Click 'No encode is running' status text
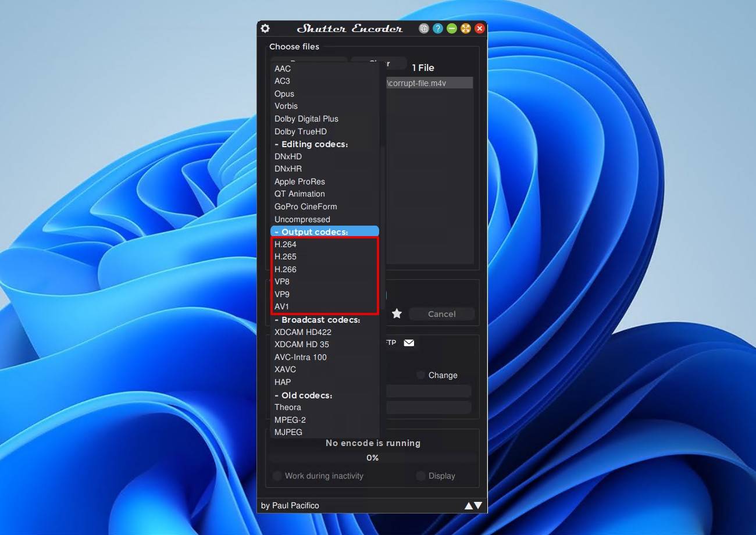 [x=373, y=443]
